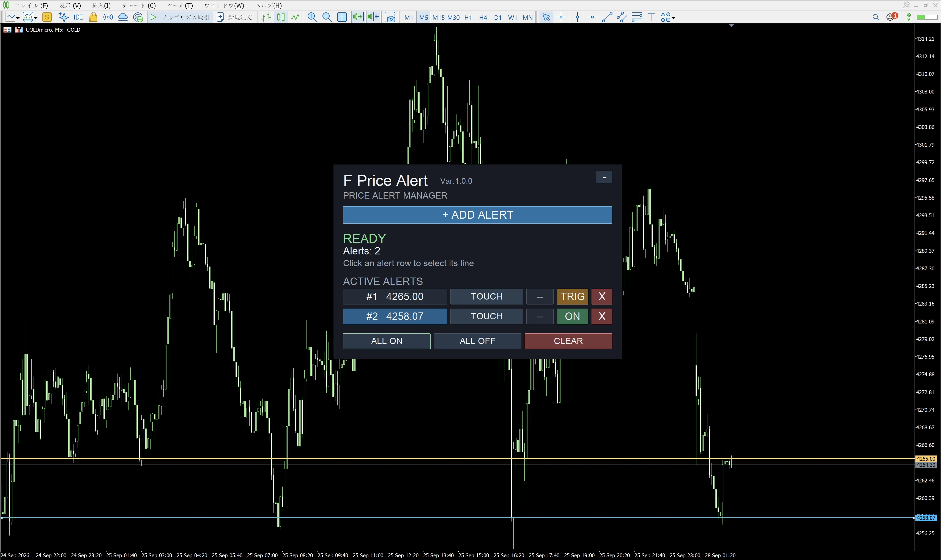Select the vertical line drawing tool
Viewport: 941px width, 560px height.
[x=578, y=17]
